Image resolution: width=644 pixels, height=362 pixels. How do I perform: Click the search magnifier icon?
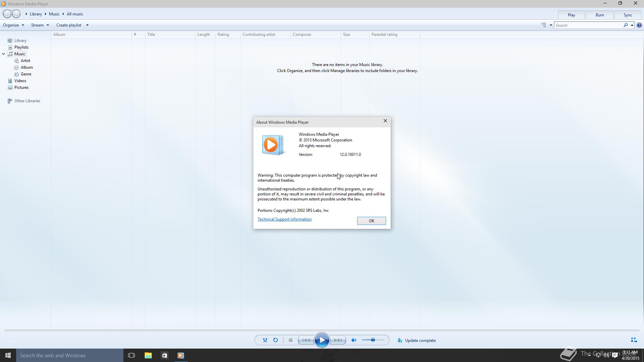tap(626, 25)
